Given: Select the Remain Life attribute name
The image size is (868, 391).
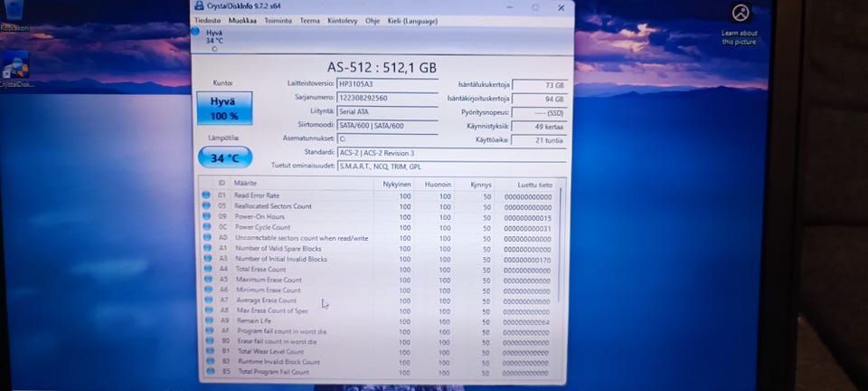Looking at the screenshot, I should [x=254, y=320].
